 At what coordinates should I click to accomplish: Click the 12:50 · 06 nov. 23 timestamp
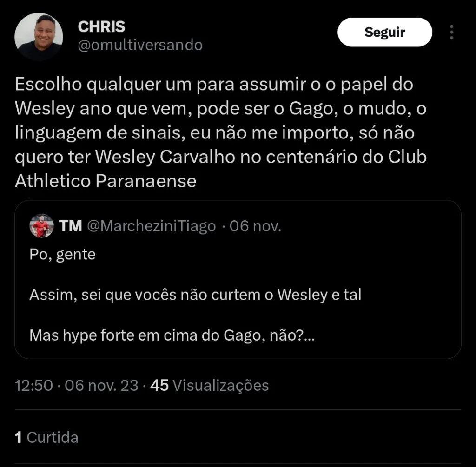coord(77,385)
